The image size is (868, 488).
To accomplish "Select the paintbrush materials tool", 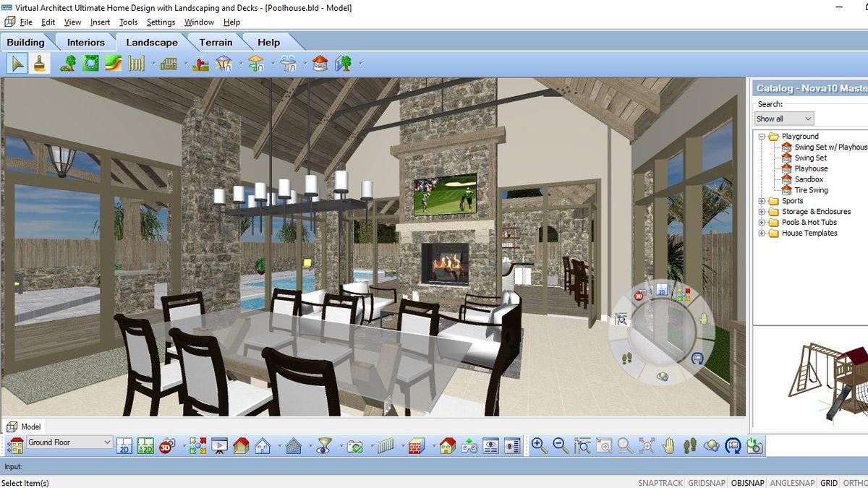I will (40, 63).
